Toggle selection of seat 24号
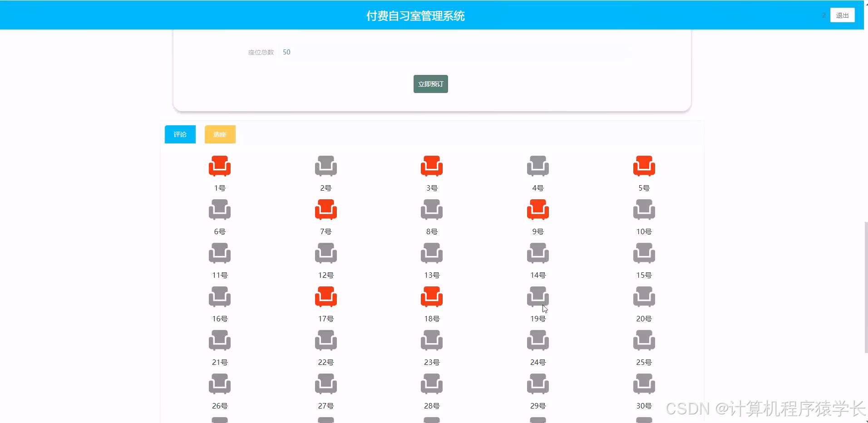 click(538, 340)
